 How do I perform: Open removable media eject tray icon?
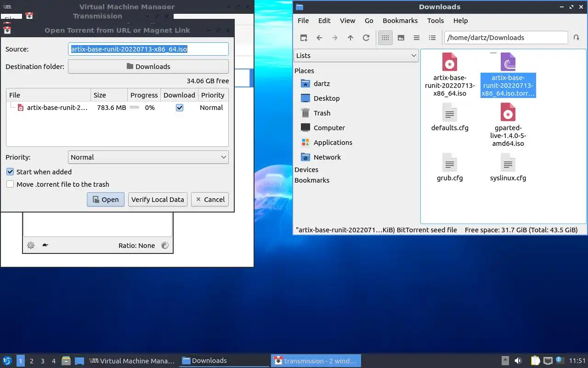point(505,361)
